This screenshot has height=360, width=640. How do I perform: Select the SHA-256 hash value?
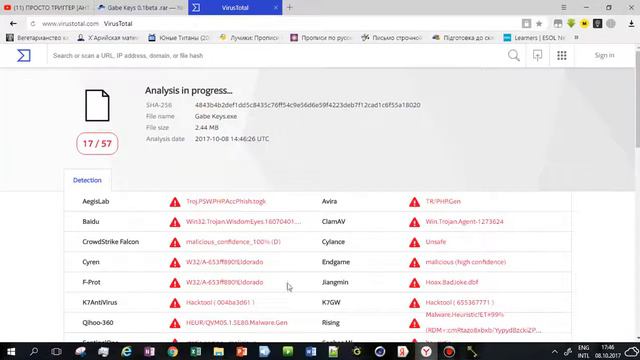point(307,105)
